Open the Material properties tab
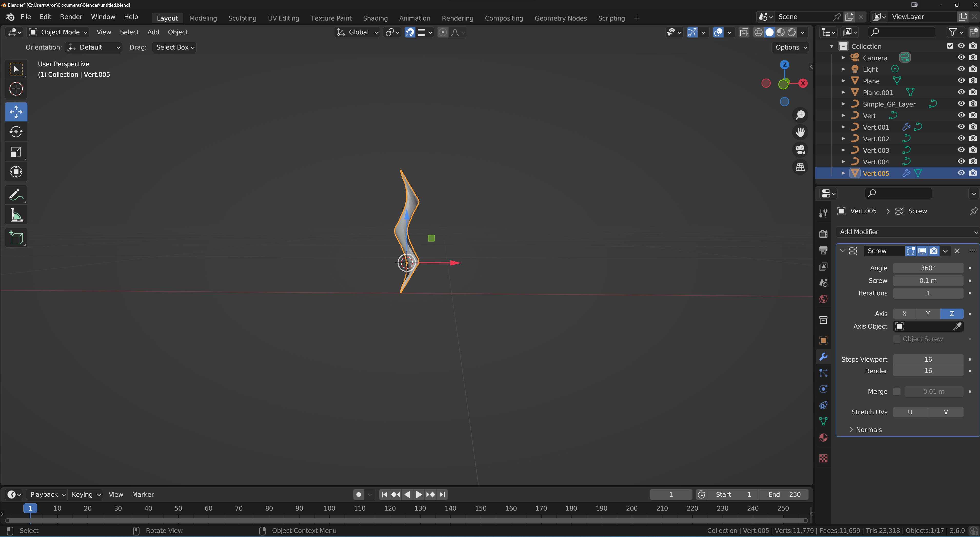 823,438
